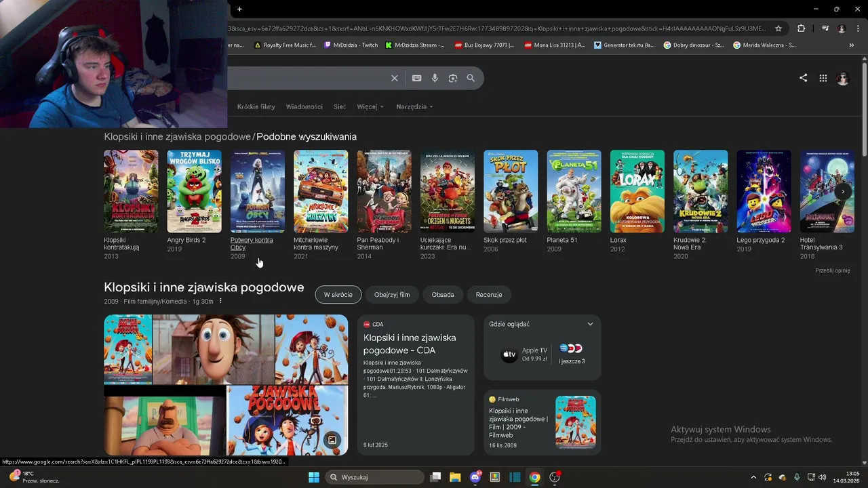Switch to the Krótkie filmy tab
868x488 pixels.
(x=256, y=107)
